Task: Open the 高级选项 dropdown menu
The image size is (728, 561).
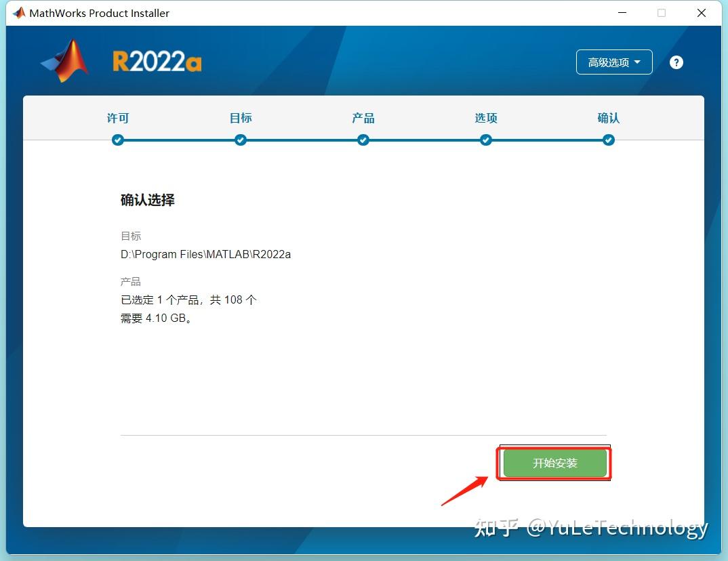Action: [613, 62]
